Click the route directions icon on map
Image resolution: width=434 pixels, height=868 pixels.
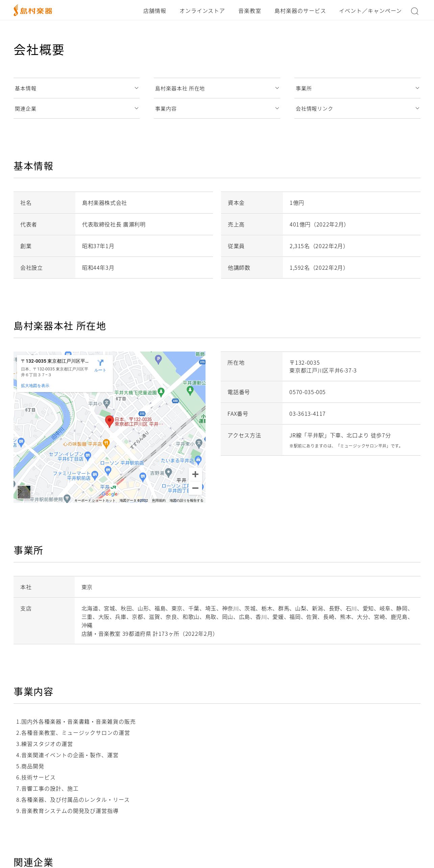click(x=100, y=363)
